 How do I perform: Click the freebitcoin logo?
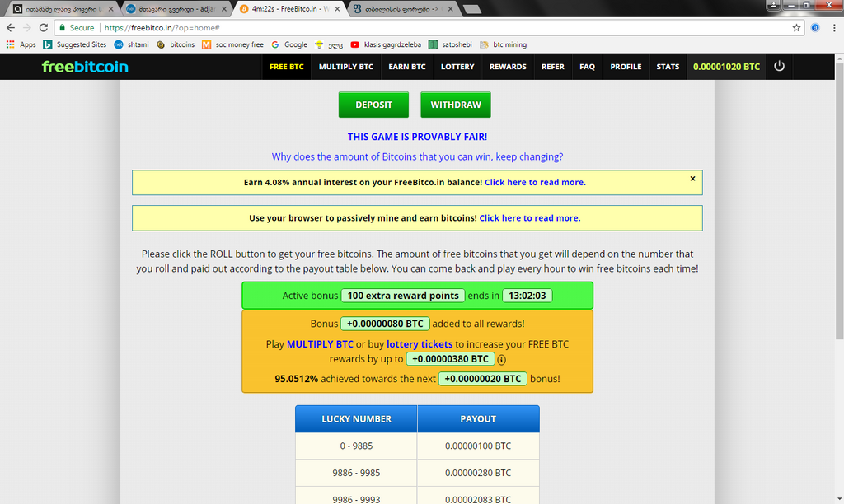click(85, 67)
